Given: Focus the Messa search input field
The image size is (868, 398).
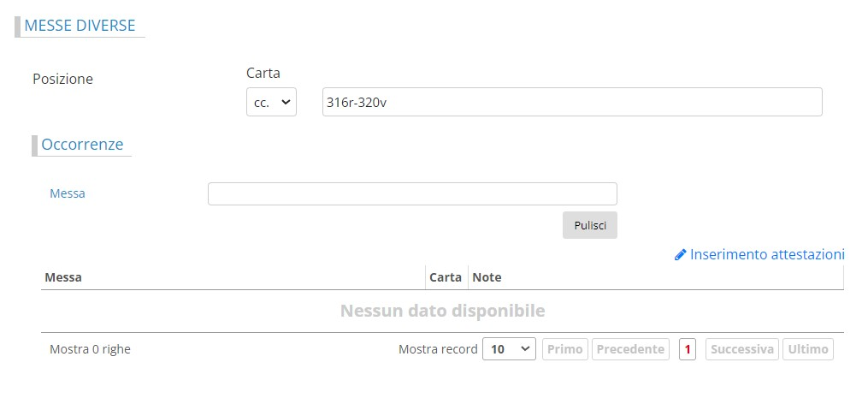Looking at the screenshot, I should 412,193.
